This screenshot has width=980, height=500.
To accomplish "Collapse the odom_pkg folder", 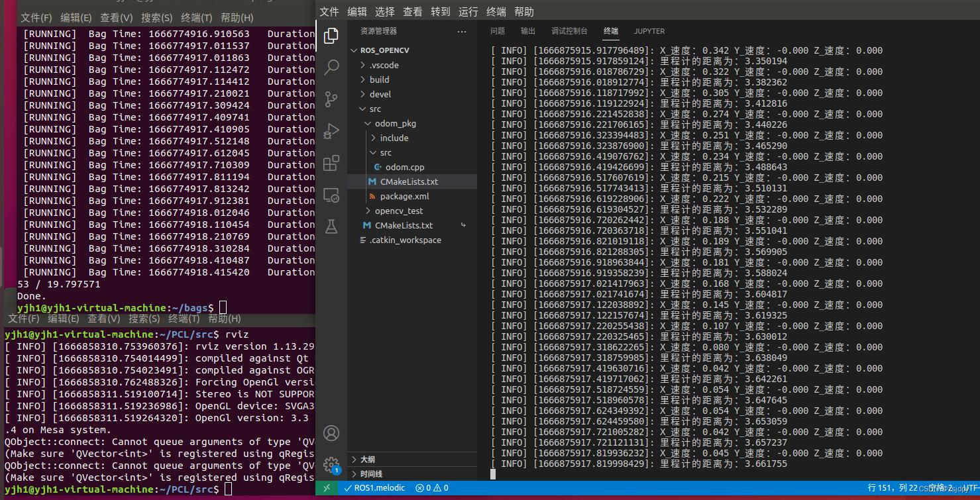I will click(368, 123).
